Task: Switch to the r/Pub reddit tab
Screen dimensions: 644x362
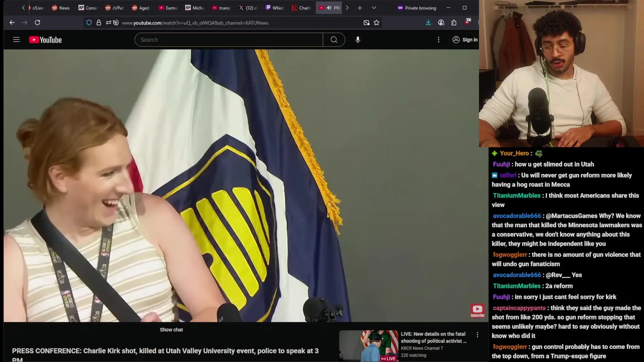Action: (x=114, y=8)
